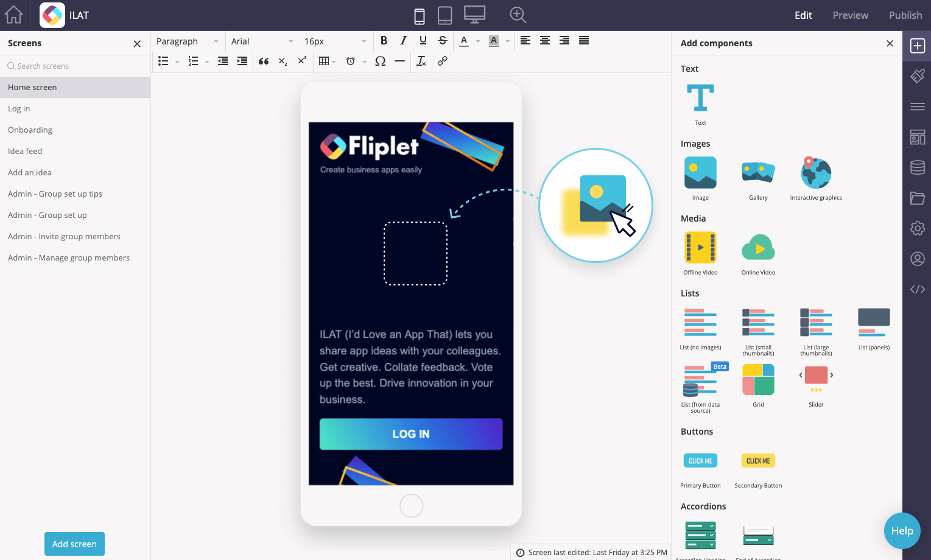Viewport: 931px width, 560px height.
Task: Align text right
Action: (564, 41)
